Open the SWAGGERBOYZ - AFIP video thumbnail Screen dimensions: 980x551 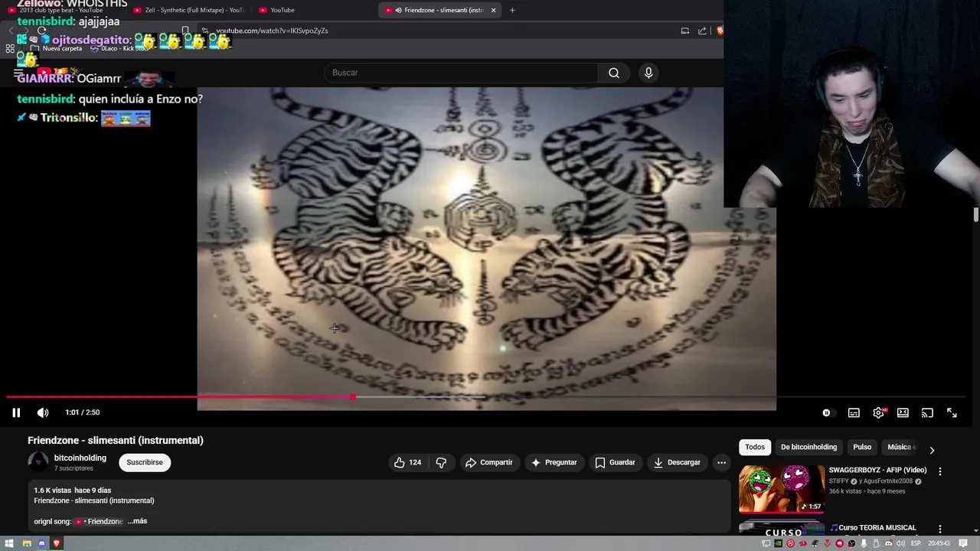(x=782, y=488)
